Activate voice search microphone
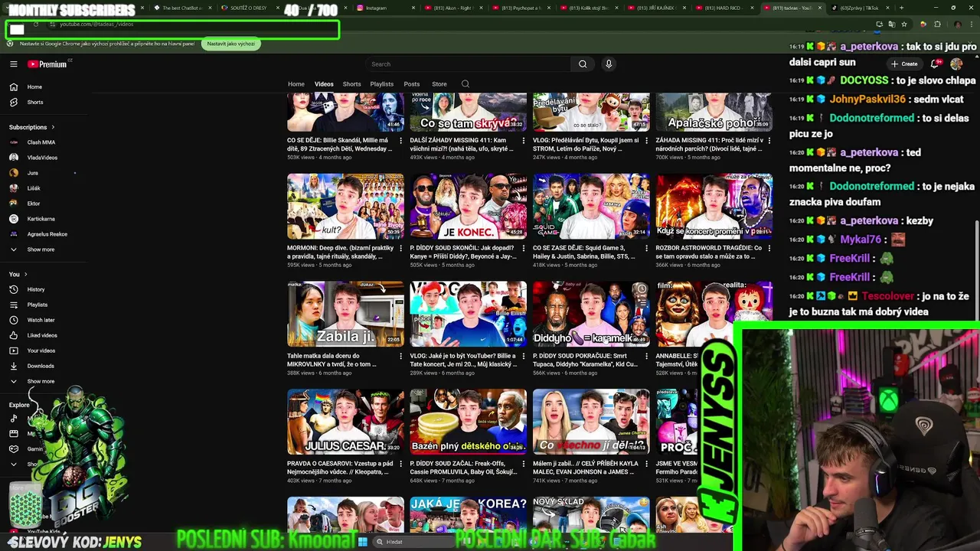The height and width of the screenshot is (551, 980). (609, 64)
